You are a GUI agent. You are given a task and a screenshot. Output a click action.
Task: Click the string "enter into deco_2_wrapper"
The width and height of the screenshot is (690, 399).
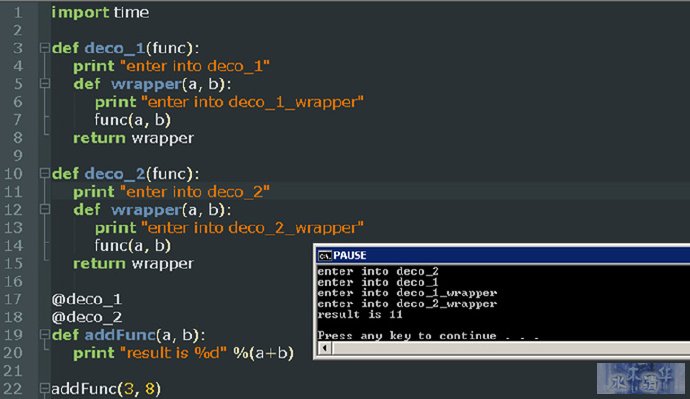(252, 228)
